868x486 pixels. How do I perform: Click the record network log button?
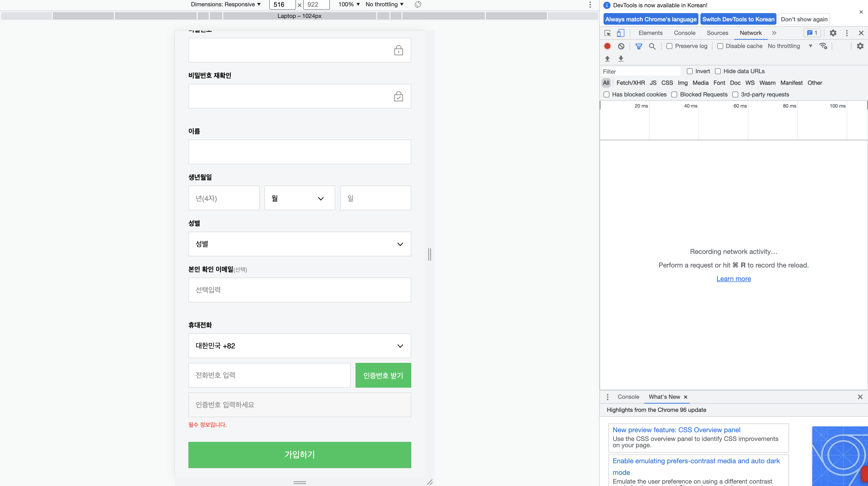pyautogui.click(x=607, y=46)
